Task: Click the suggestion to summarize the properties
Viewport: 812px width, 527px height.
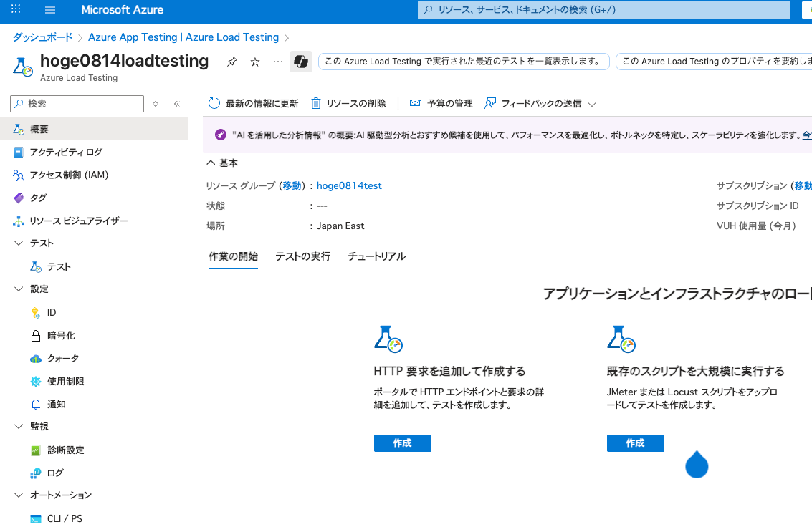Action: tap(715, 62)
